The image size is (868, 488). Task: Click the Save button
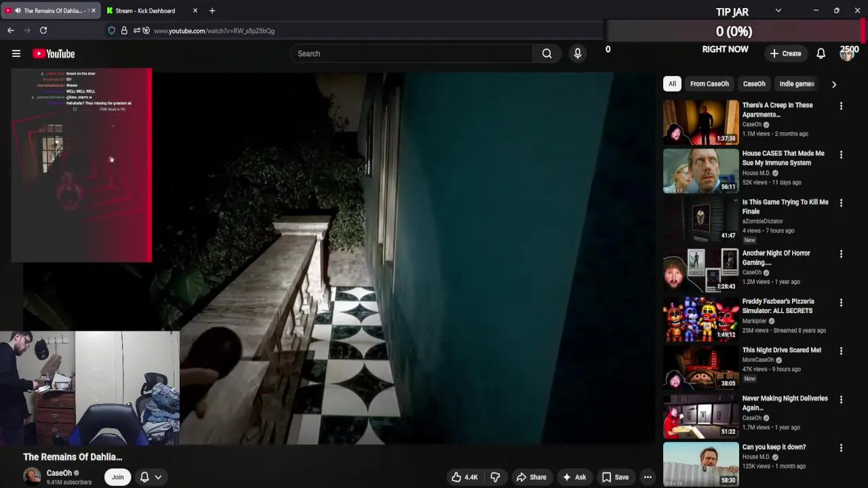pos(615,477)
